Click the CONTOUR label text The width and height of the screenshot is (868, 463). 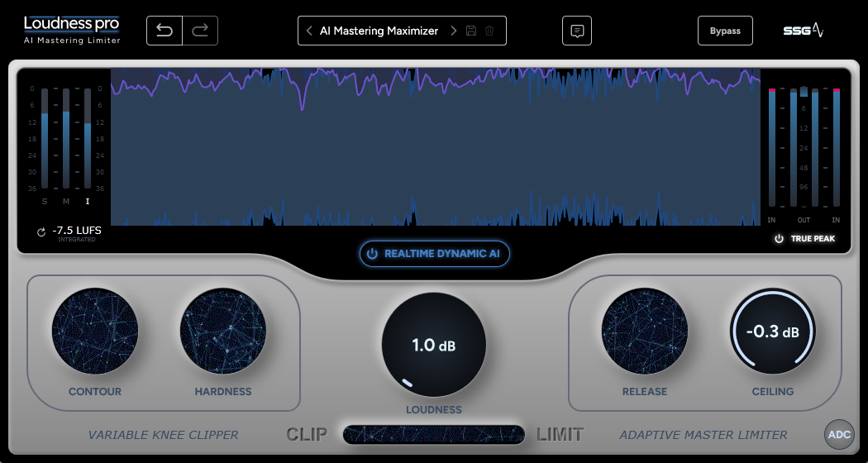95,392
